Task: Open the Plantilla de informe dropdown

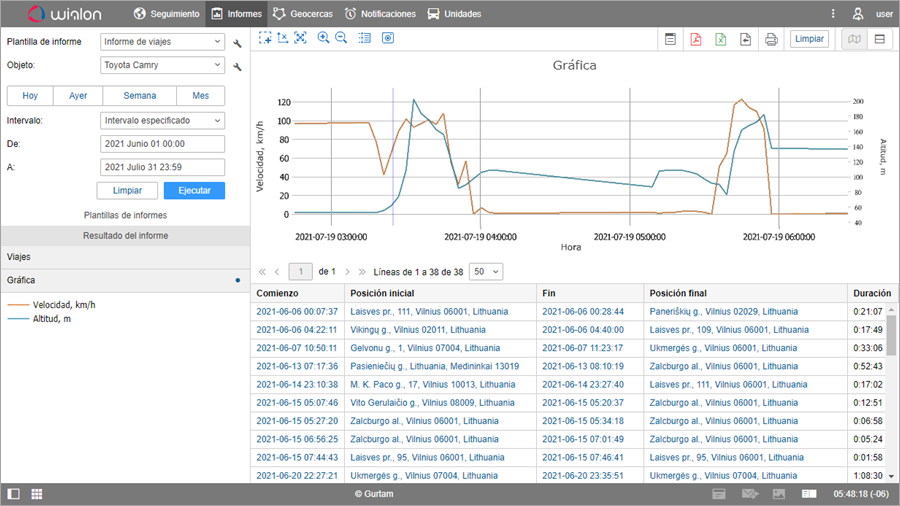Action: tap(162, 42)
